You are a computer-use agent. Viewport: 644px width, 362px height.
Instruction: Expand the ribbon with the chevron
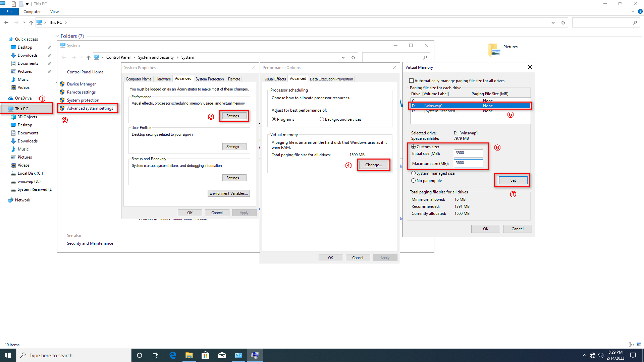pyautogui.click(x=633, y=11)
